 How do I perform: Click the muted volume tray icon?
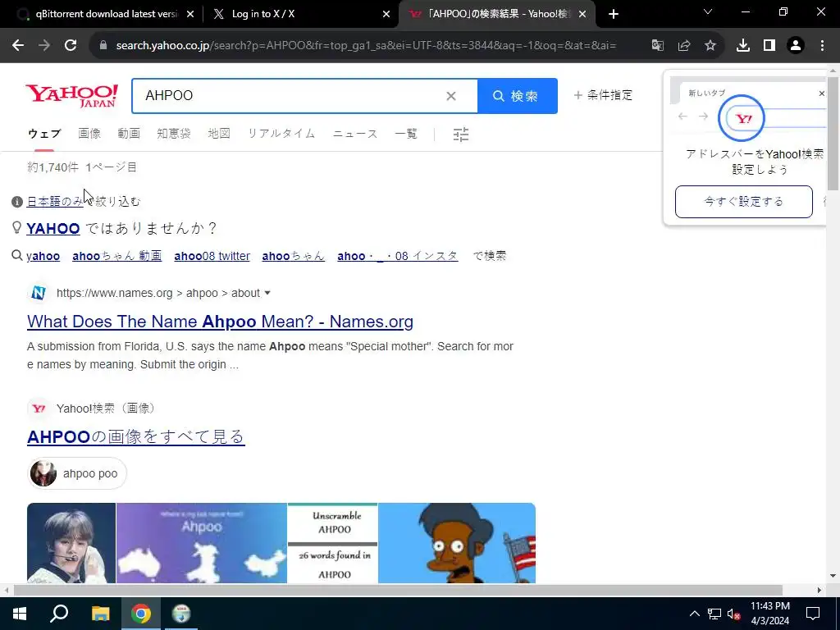[x=733, y=614]
